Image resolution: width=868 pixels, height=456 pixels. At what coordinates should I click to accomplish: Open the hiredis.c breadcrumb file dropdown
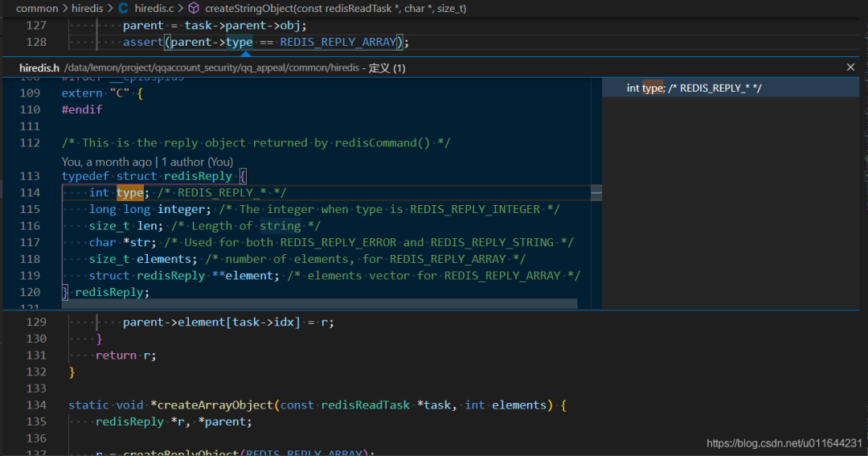154,8
